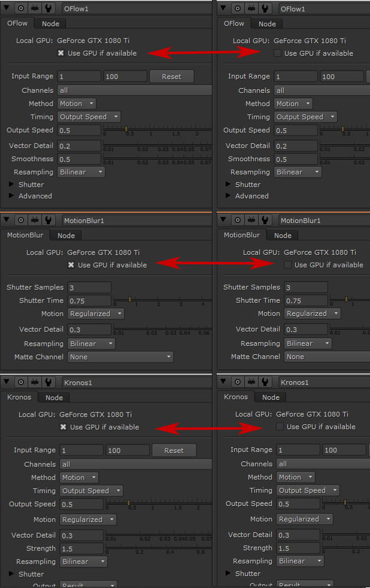Click Shutter Samples field in left MotionBlur panel
This screenshot has height=588, width=370.
(x=89, y=287)
